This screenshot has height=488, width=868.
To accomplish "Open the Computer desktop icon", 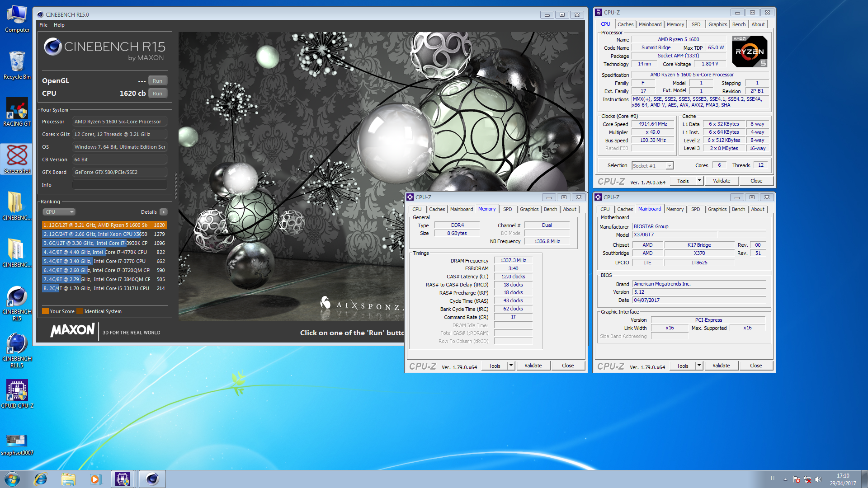I will pyautogui.click(x=17, y=19).
